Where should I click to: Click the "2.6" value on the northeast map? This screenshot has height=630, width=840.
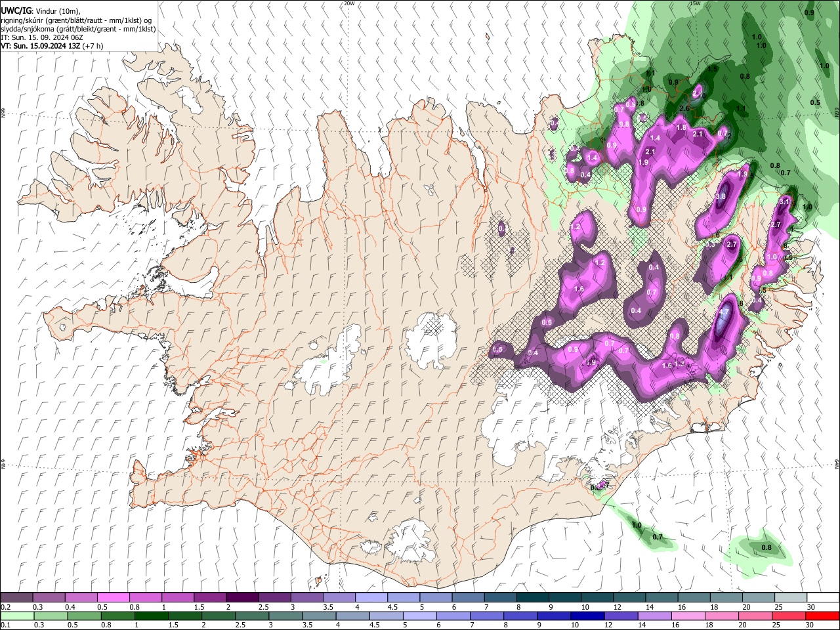[684, 108]
